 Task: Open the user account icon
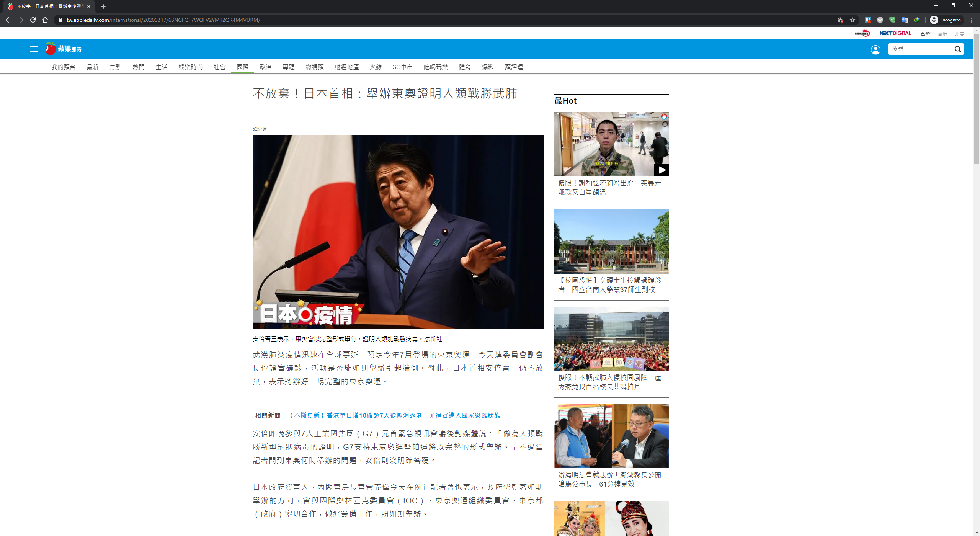point(875,50)
